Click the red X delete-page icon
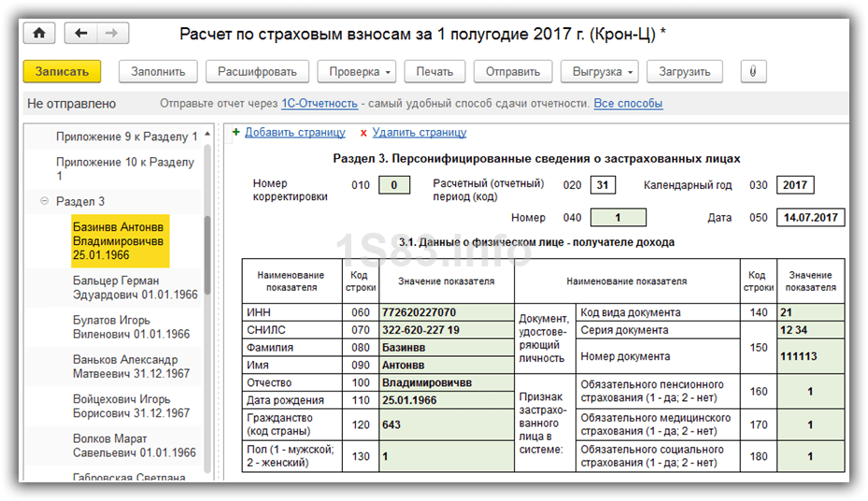Image resolution: width=868 pixels, height=501 pixels. point(363,133)
